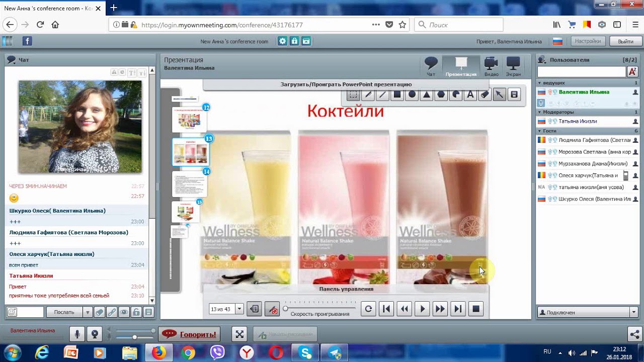The height and width of the screenshot is (362, 644).
Task: Toggle the eye visibility icon under chat
Action: click(x=124, y=312)
